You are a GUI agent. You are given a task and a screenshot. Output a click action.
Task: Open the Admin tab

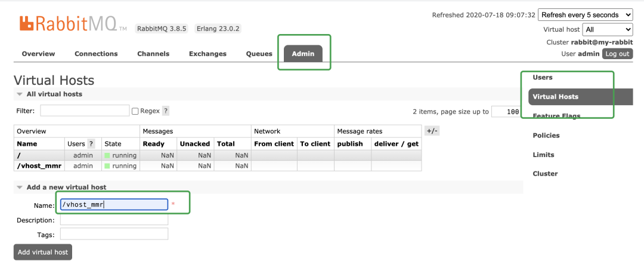click(x=303, y=54)
